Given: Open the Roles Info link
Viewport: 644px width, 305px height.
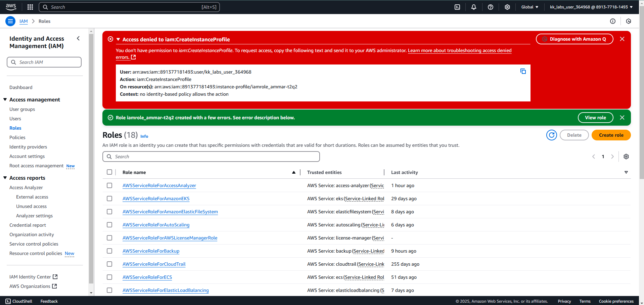Looking at the screenshot, I should pyautogui.click(x=144, y=136).
